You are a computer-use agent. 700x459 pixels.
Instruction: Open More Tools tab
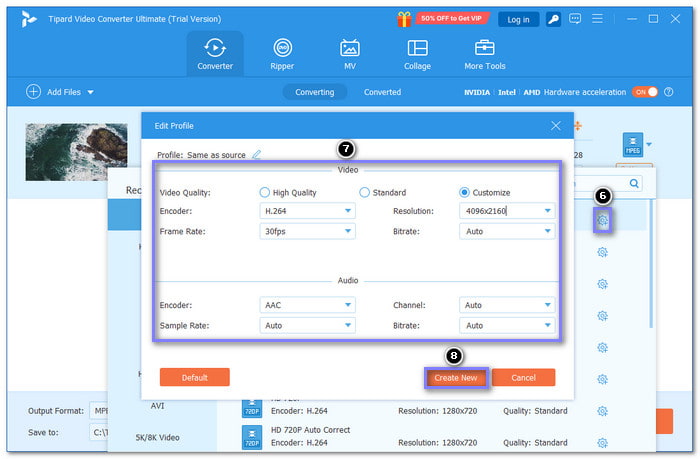(x=484, y=54)
